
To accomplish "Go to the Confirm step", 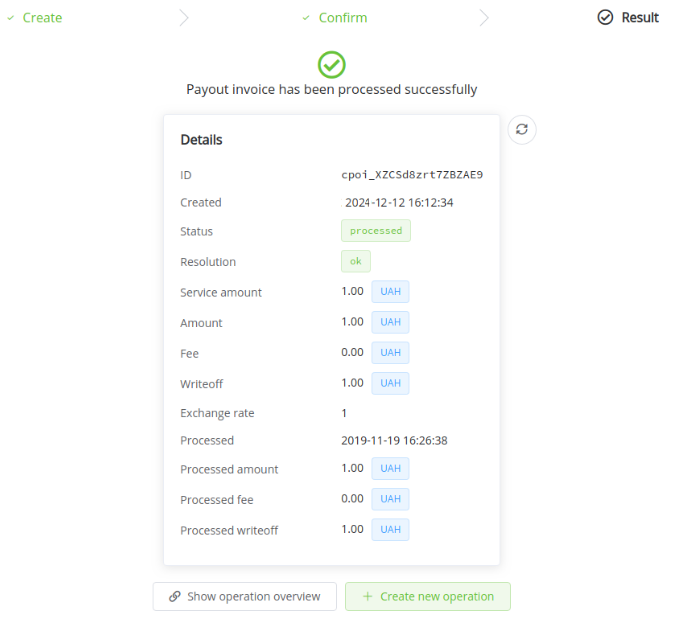I will tap(342, 17).
